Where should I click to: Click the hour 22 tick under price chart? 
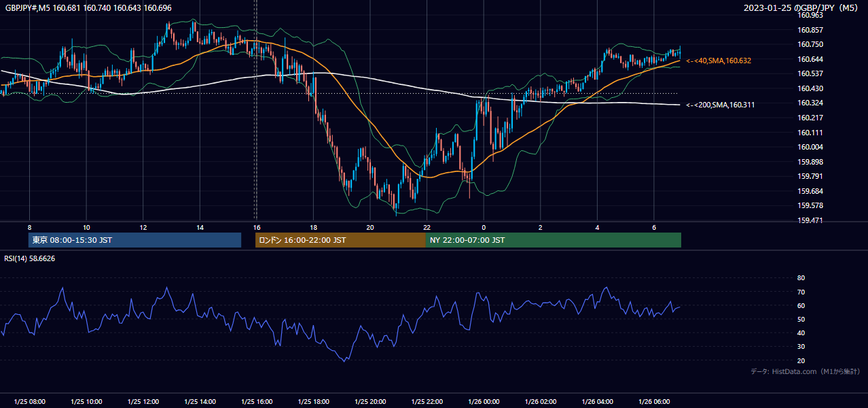tap(427, 227)
